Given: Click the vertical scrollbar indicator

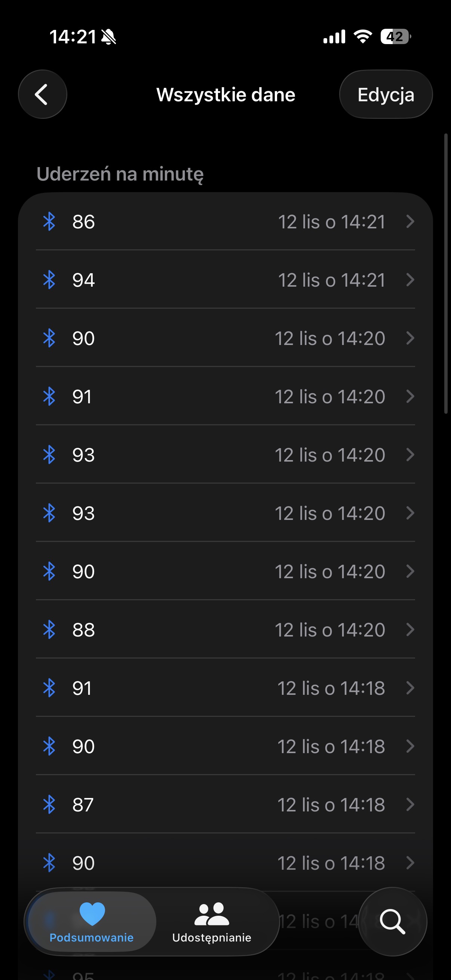Looking at the screenshot, I should click(x=446, y=273).
